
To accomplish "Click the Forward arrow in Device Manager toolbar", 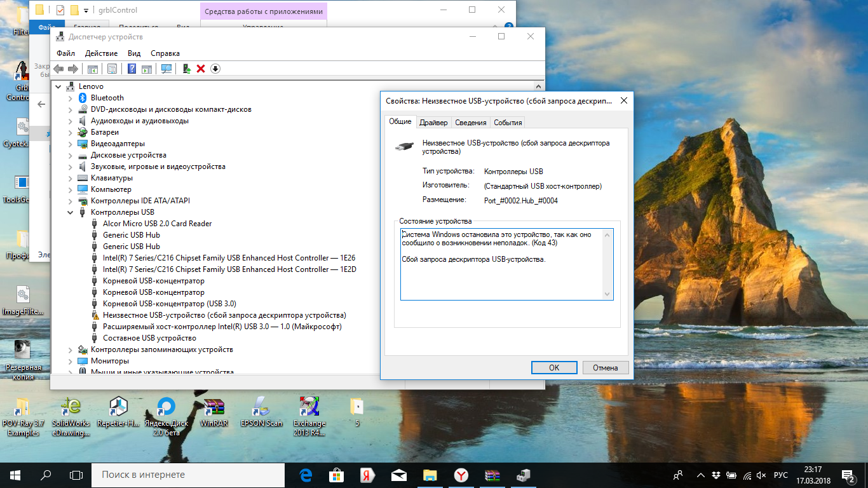I will point(72,69).
